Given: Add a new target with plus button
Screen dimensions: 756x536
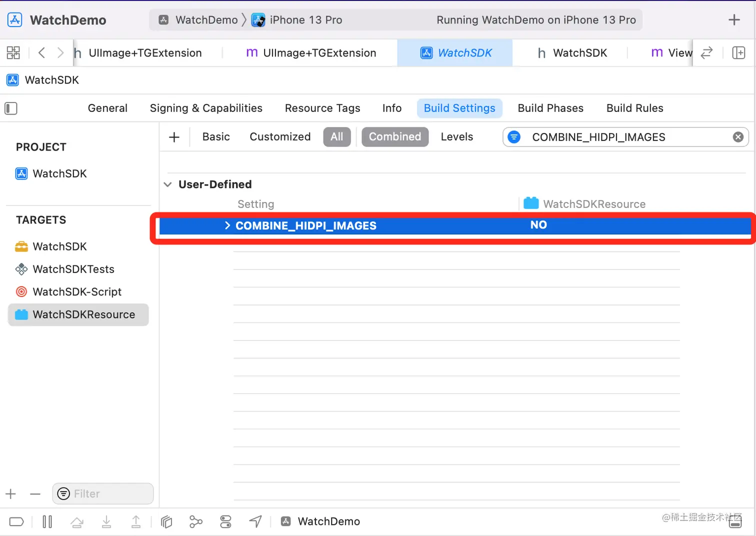Looking at the screenshot, I should tap(11, 494).
